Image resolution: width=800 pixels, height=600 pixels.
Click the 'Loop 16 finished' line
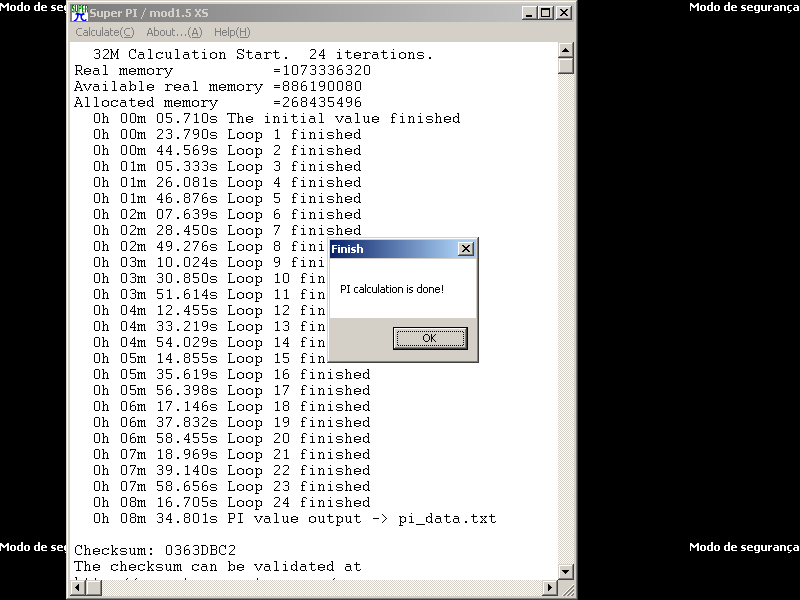click(x=232, y=374)
